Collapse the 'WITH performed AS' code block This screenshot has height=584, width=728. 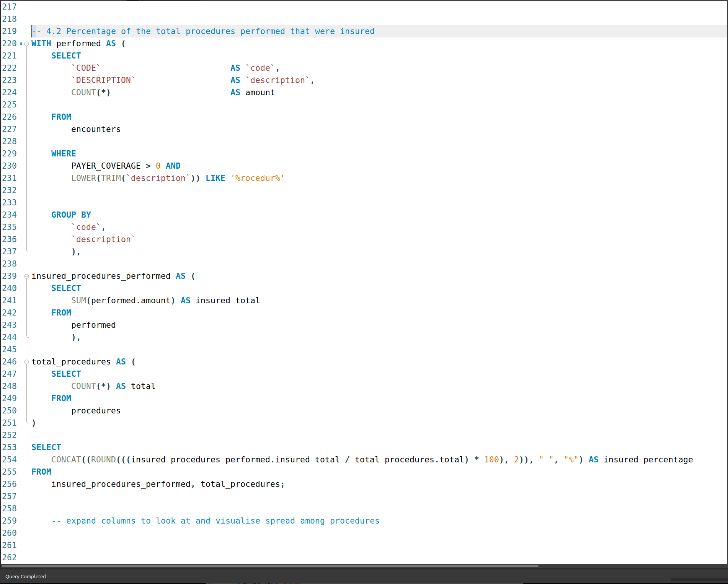click(x=26, y=44)
